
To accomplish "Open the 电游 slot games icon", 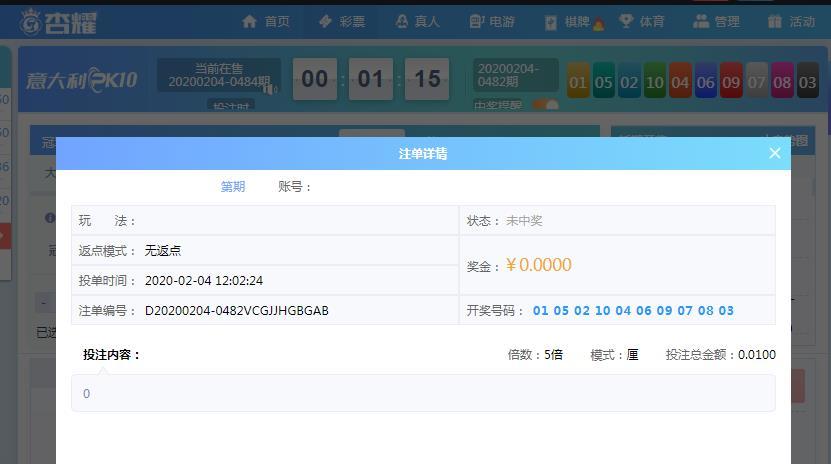I will coord(477,21).
